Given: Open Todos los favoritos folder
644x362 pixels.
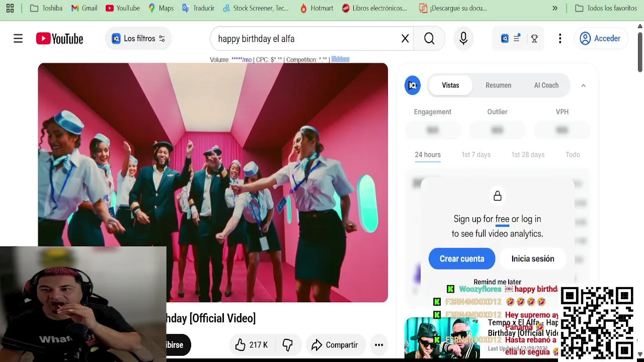Looking at the screenshot, I should point(606,8).
